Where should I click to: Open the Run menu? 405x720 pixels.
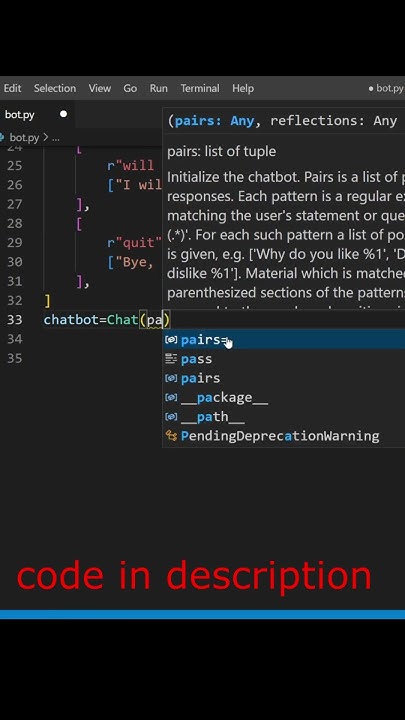pyautogui.click(x=158, y=88)
